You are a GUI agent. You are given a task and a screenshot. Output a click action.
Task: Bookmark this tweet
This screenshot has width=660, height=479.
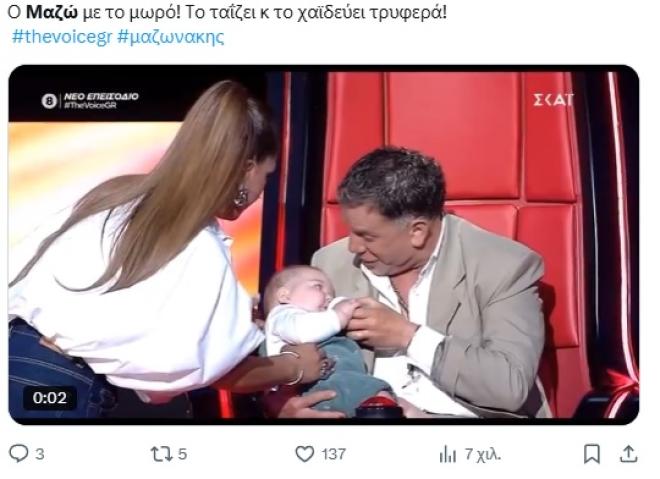tap(591, 454)
